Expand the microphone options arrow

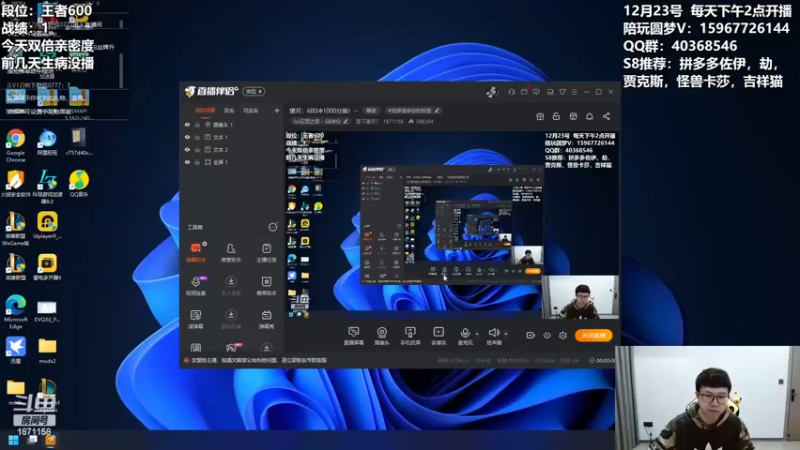pos(477,334)
